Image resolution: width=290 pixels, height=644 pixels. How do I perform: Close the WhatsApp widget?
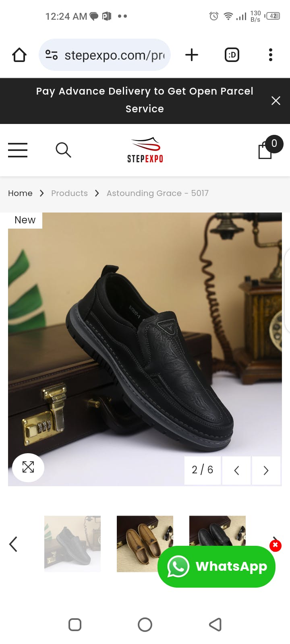275,545
